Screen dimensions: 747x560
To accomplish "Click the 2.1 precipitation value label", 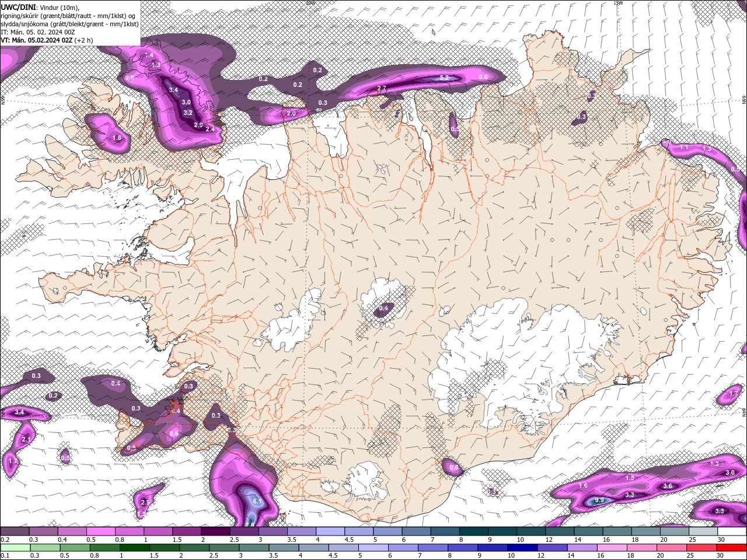I will (26, 439).
